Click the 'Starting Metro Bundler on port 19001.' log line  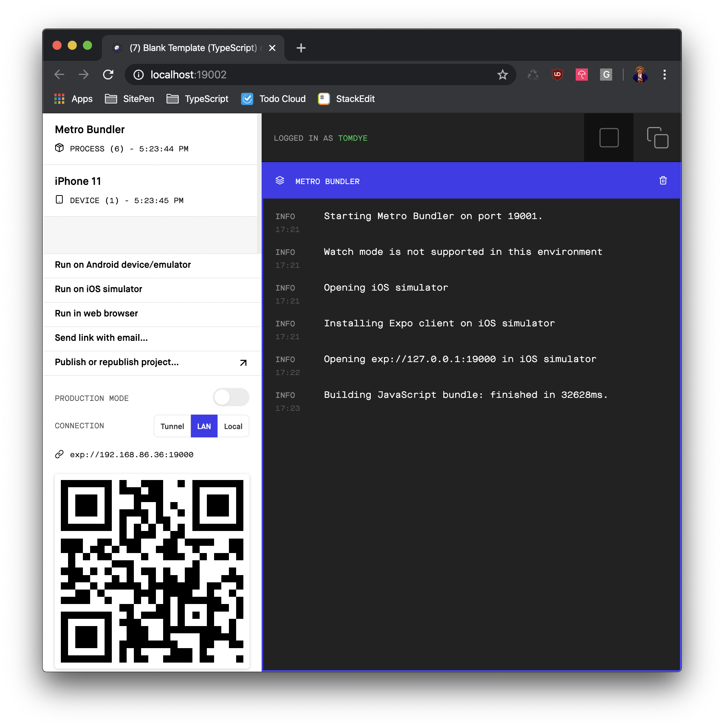[433, 216]
